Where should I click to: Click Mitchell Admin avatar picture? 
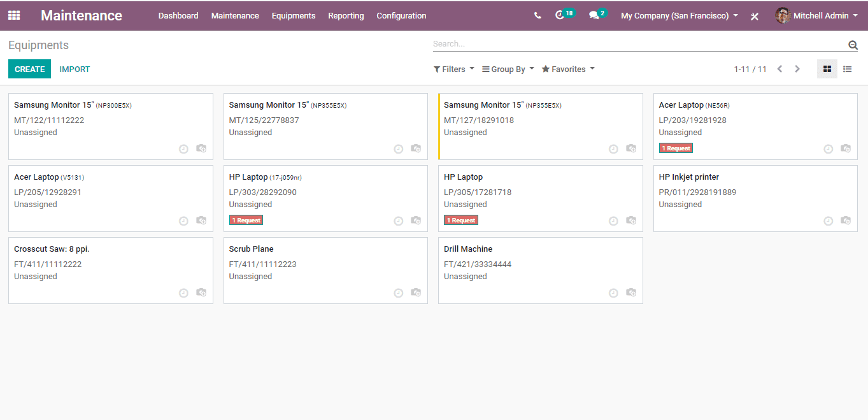click(783, 15)
